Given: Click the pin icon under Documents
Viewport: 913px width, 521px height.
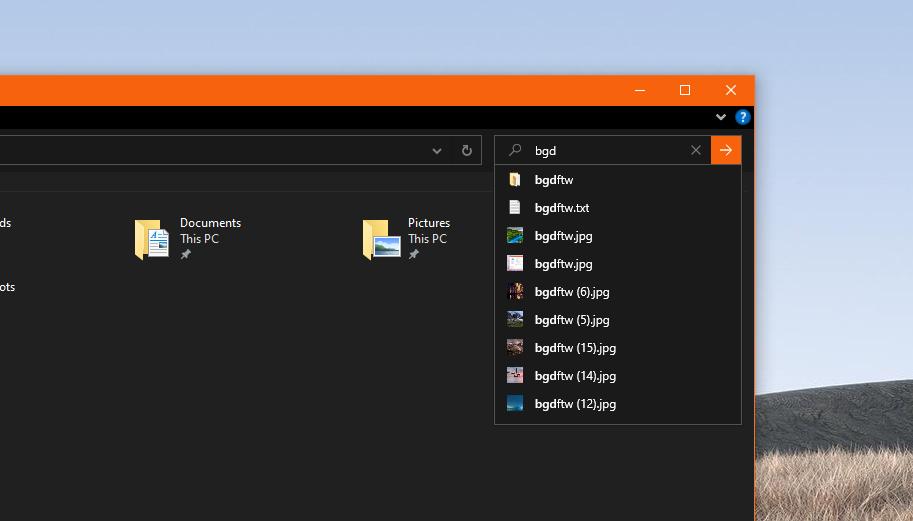Looking at the screenshot, I should pyautogui.click(x=186, y=254).
